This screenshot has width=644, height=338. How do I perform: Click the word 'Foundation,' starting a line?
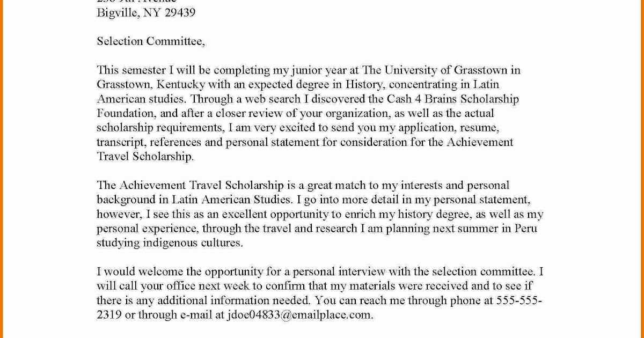[x=127, y=113]
